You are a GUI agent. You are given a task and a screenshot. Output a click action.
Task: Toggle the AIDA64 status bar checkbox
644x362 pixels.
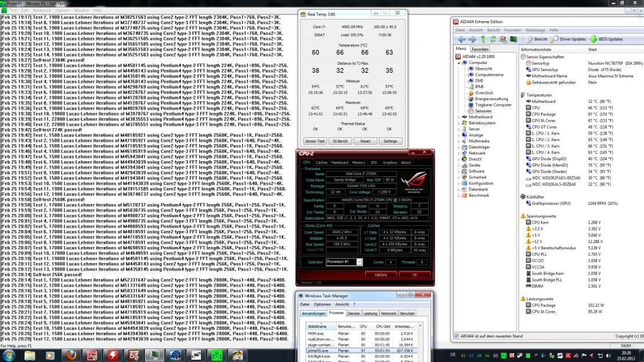pyautogui.click(x=456, y=336)
